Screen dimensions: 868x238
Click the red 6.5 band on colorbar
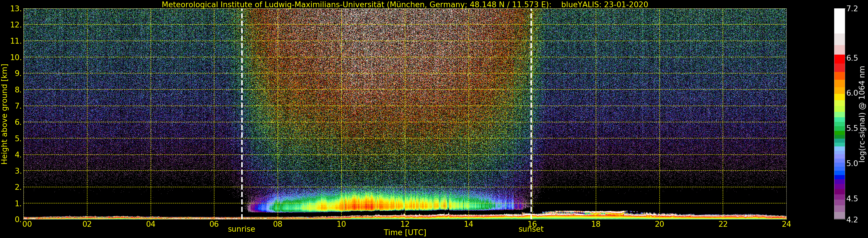[x=839, y=59]
